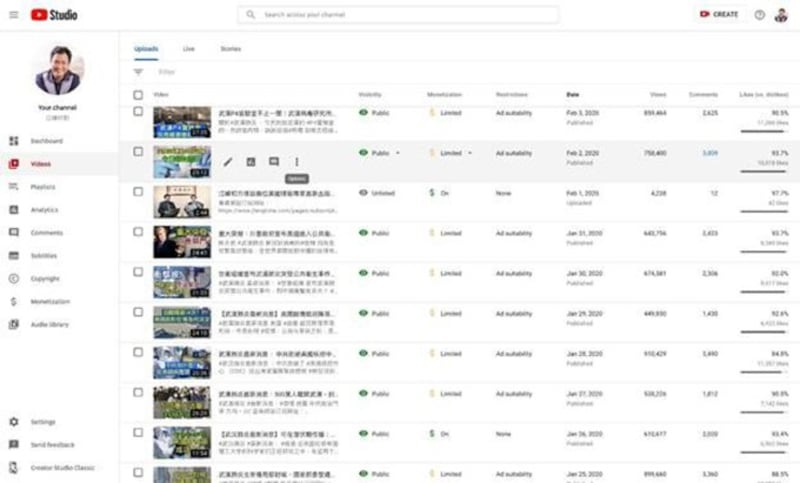Click the pencil edit details icon

(228, 161)
